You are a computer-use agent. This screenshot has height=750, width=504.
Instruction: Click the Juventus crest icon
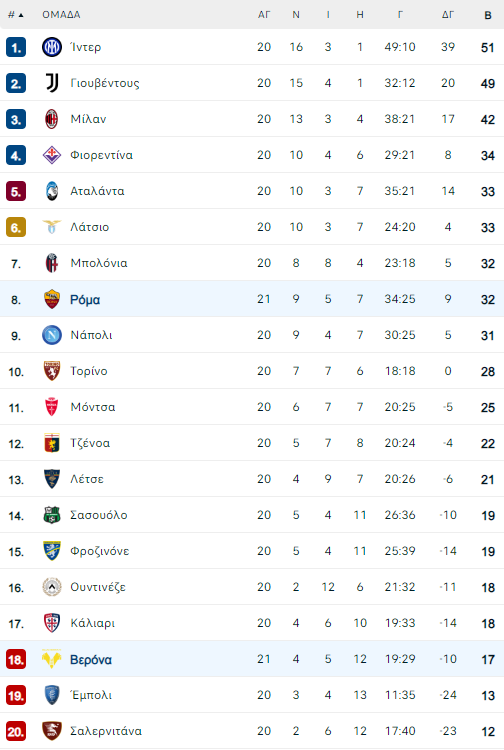point(52,83)
